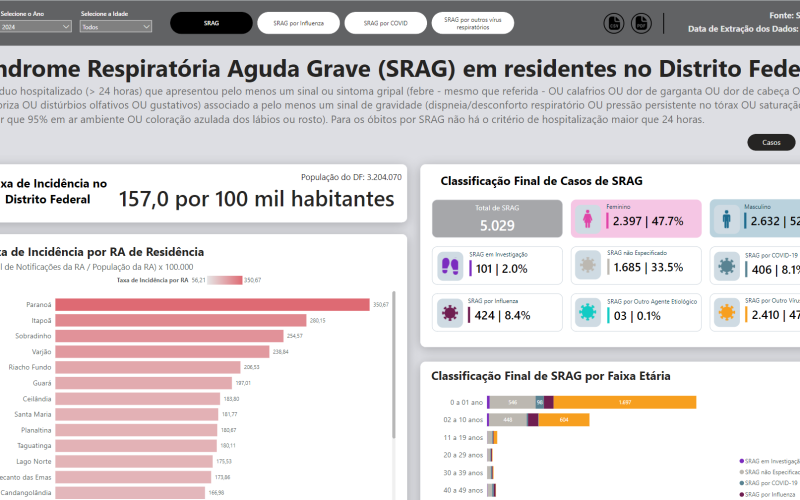Click the incidence chart vertical scrollbar

393,365
